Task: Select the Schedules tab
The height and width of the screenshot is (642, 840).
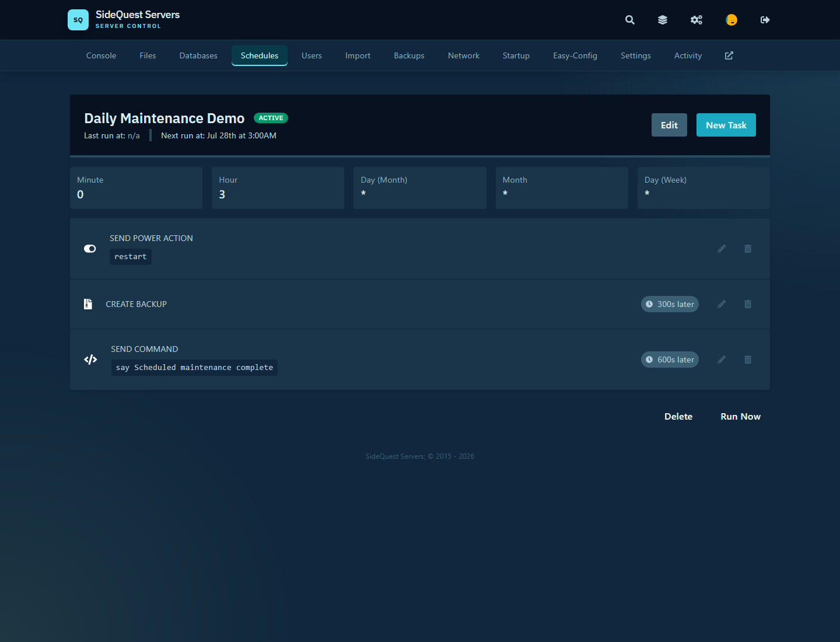Action: pos(260,55)
